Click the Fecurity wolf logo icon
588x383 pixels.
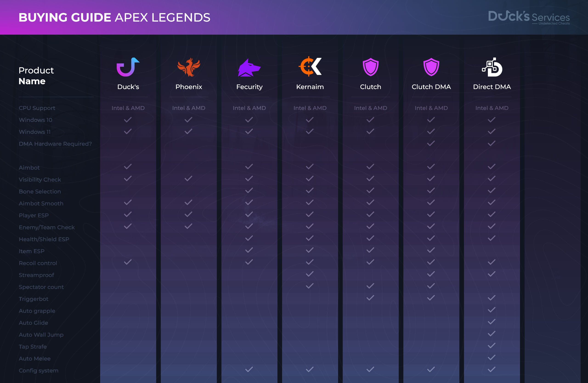pos(249,67)
